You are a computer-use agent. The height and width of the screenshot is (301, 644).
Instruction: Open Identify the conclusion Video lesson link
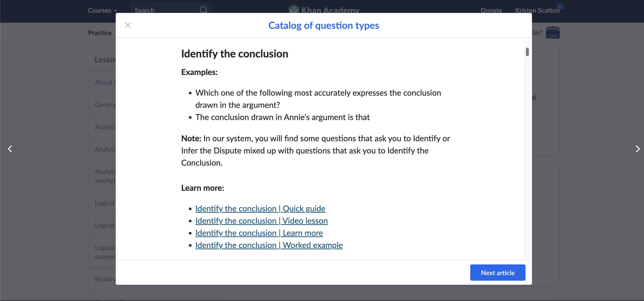pyautogui.click(x=261, y=221)
